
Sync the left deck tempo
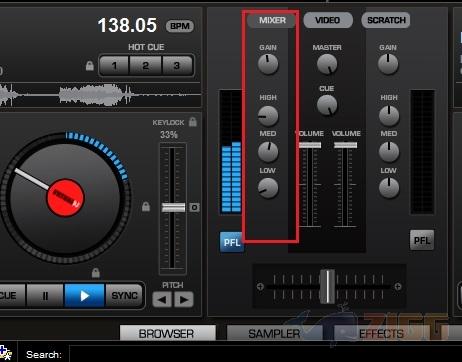click(124, 295)
